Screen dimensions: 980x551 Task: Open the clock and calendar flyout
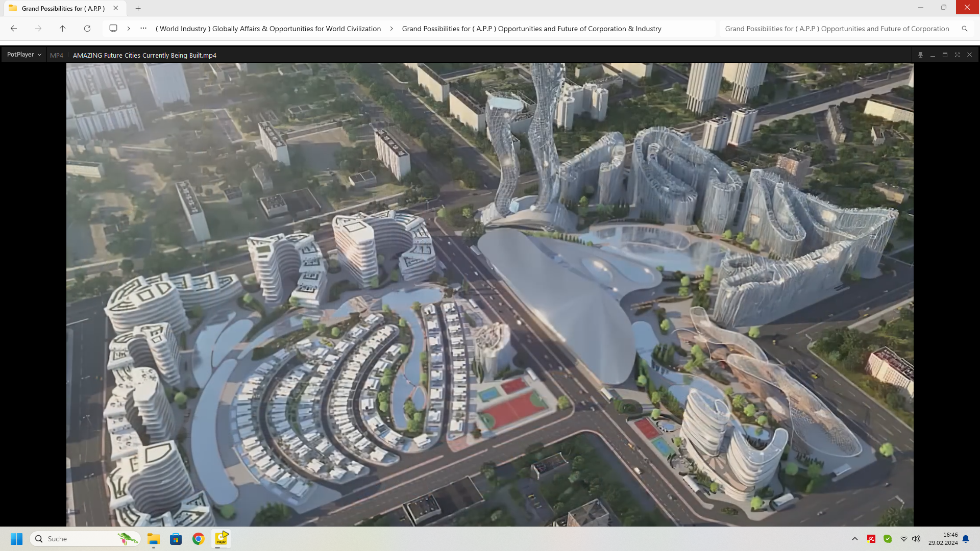[x=943, y=539]
